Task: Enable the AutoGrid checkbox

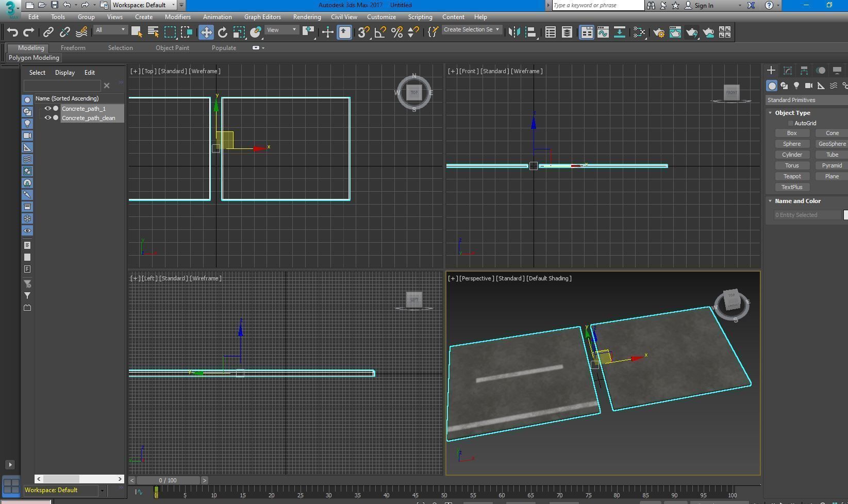Action: click(790, 123)
